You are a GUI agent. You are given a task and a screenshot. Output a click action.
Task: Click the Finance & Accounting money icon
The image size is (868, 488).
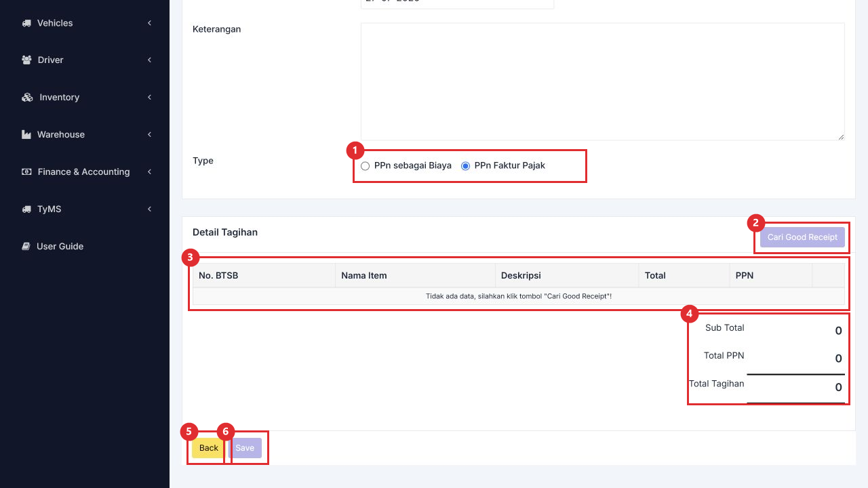click(x=26, y=172)
